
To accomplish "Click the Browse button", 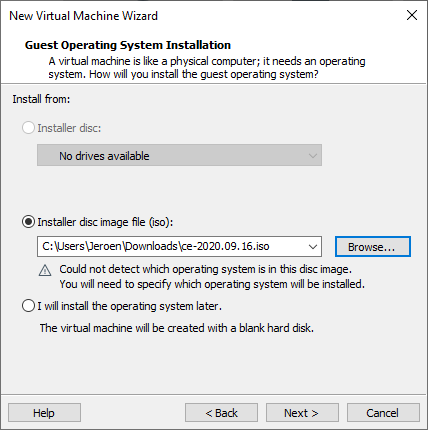I will 373,247.
